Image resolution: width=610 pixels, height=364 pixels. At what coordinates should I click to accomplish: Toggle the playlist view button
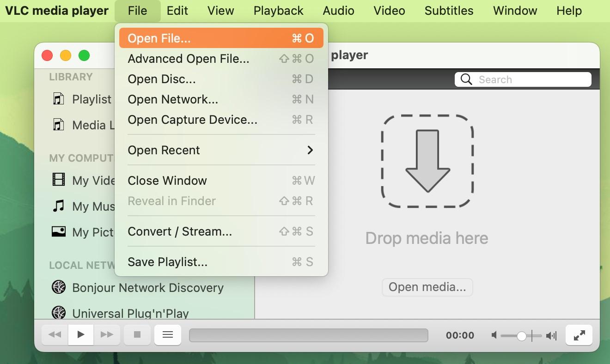168,334
